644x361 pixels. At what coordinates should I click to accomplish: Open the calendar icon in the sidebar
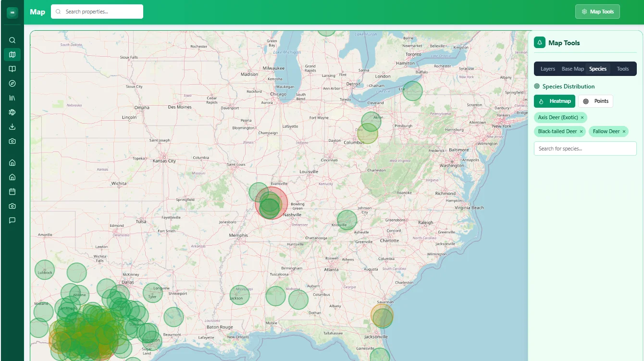pos(12,191)
